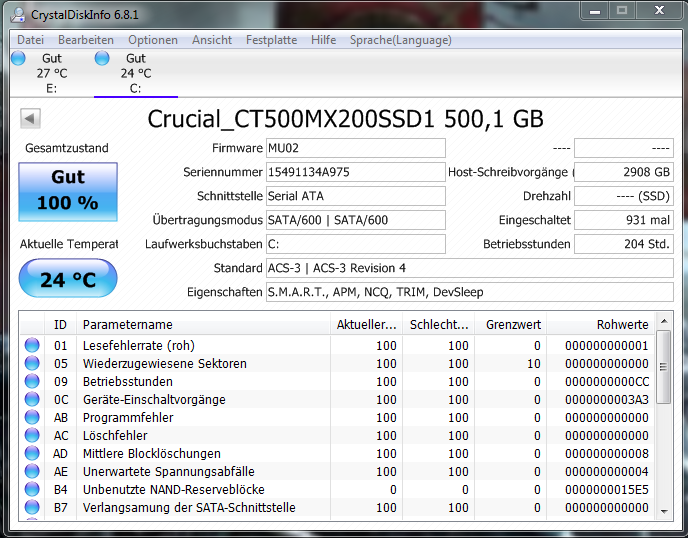This screenshot has width=688, height=538.
Task: Click raw value 0000000003A3
Action: (x=607, y=400)
